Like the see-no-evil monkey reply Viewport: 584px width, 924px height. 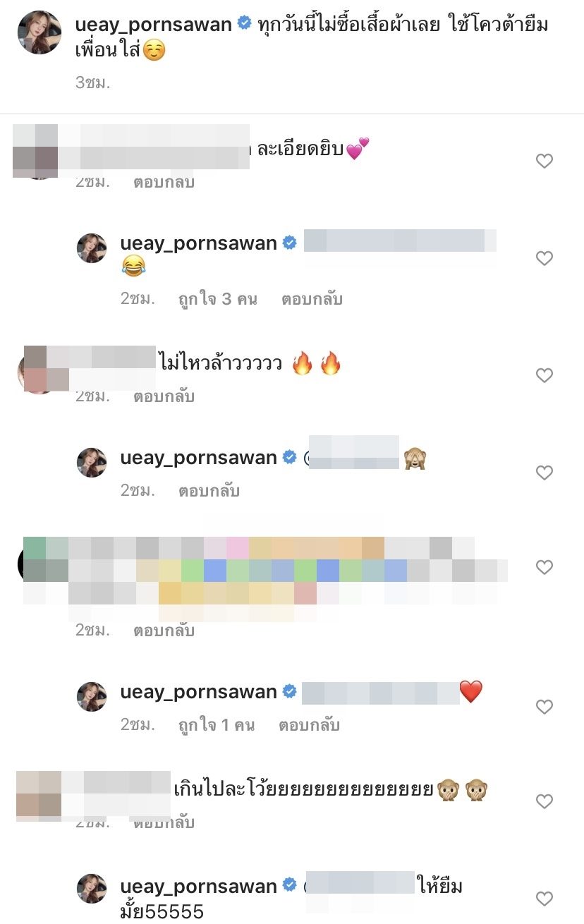click(544, 473)
